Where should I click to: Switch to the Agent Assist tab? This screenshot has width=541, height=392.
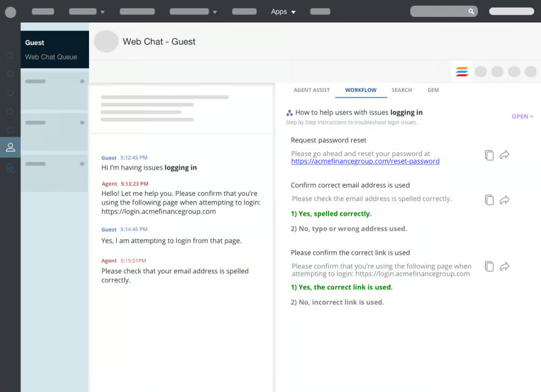[x=311, y=90]
